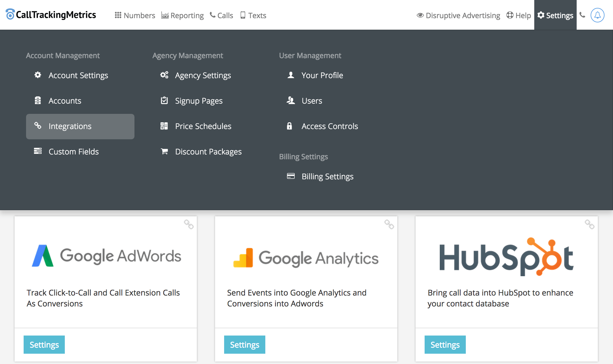Click the Integrations link-chain icon in the menu
This screenshot has width=613, height=364.
pos(38,125)
